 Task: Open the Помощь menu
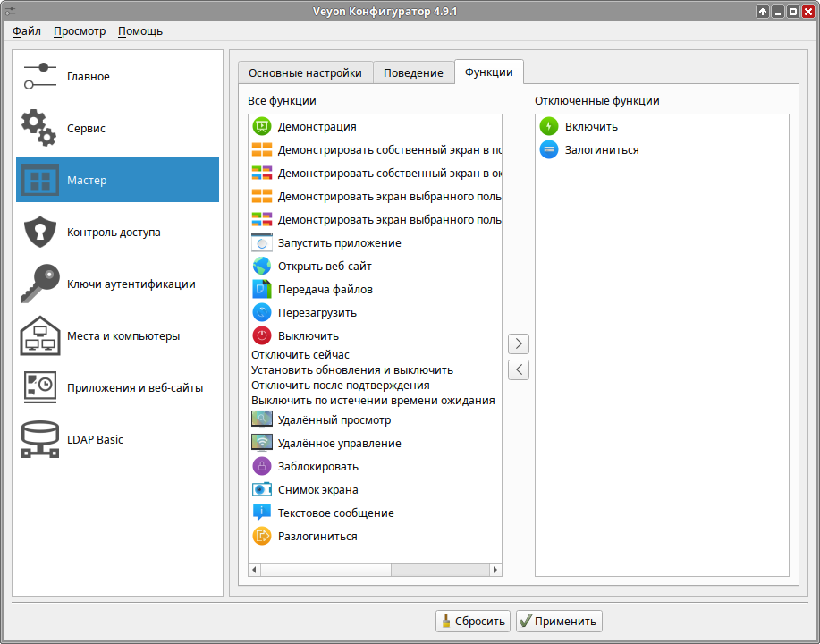tap(140, 31)
